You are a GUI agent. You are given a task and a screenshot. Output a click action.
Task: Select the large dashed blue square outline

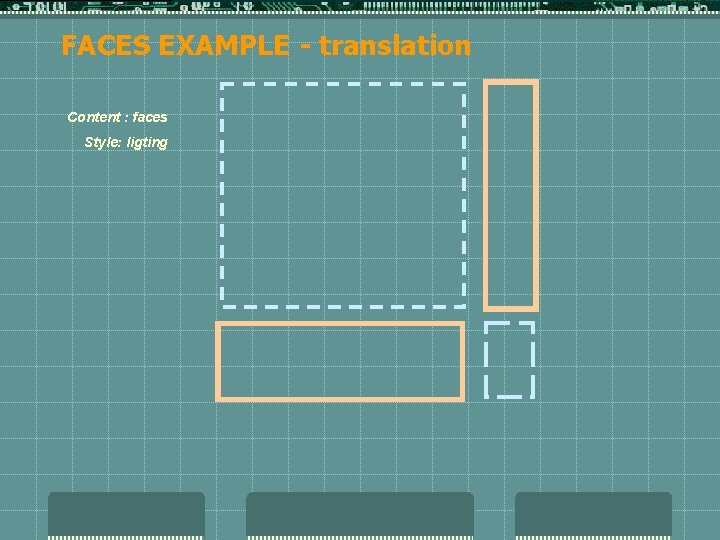pos(343,196)
